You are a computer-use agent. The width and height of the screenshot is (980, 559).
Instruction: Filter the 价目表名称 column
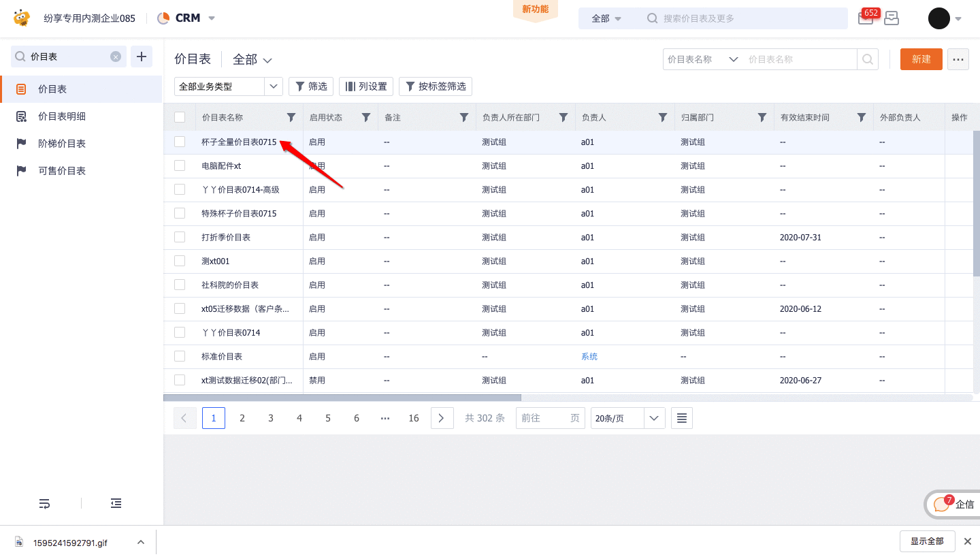[x=291, y=118]
